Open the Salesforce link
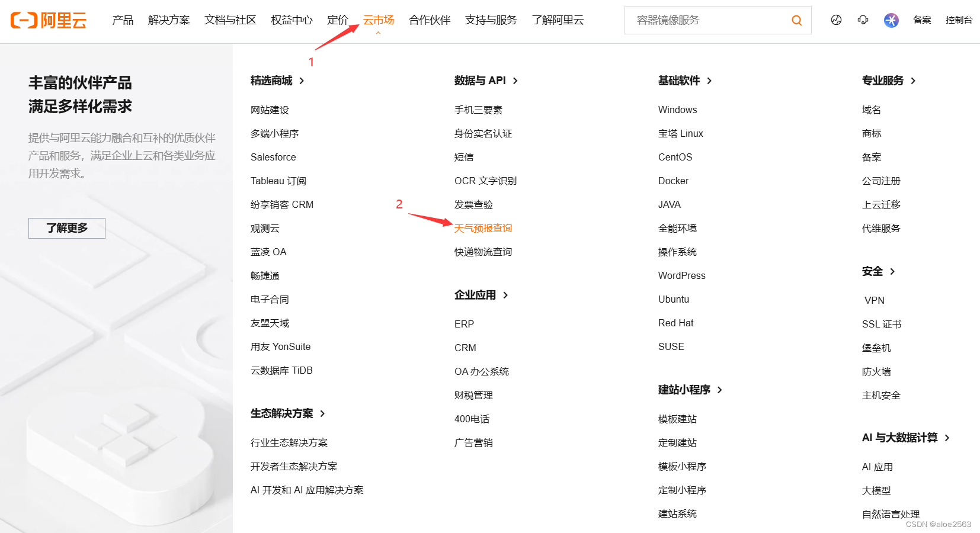 coord(273,157)
